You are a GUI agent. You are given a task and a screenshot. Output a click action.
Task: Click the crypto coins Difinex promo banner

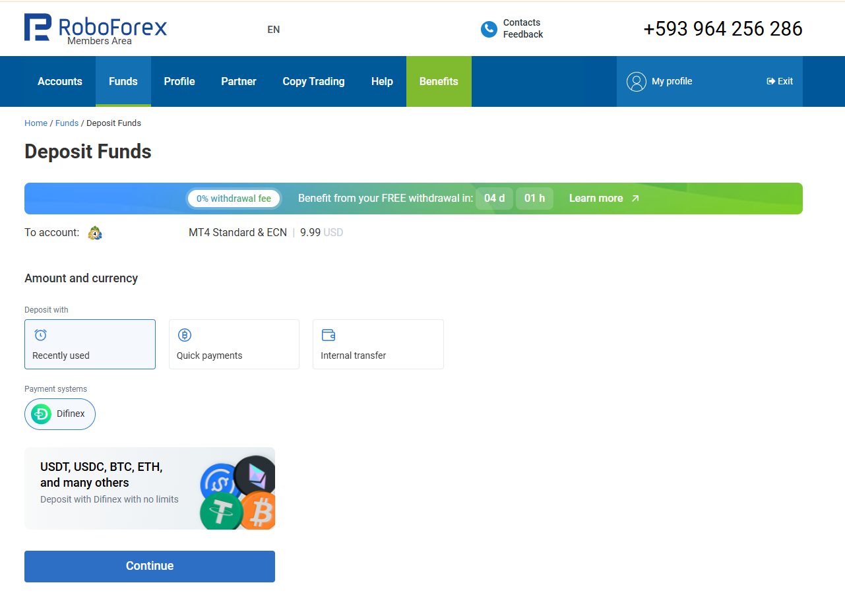point(150,489)
